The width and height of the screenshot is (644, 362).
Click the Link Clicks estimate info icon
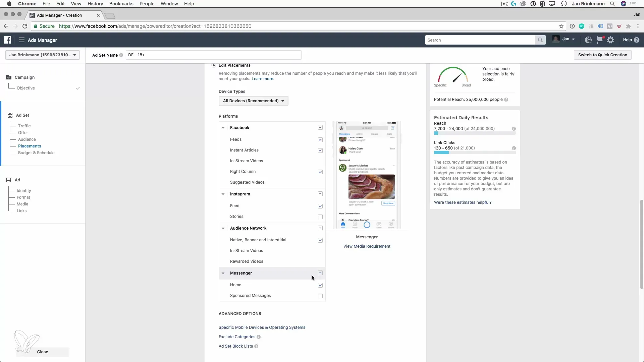(514, 148)
